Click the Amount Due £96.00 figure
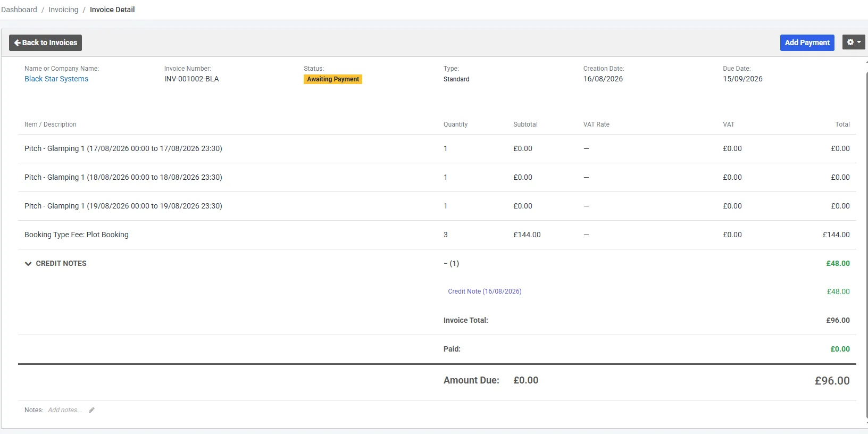The width and height of the screenshot is (868, 434). pos(832,381)
